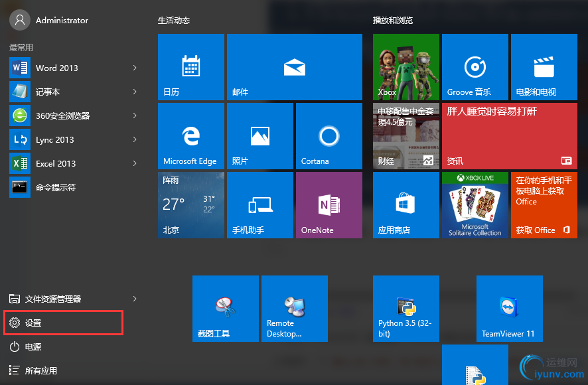588x385 pixels.
Task: Expand the Word 2013 jump list arrow
Action: (135, 68)
